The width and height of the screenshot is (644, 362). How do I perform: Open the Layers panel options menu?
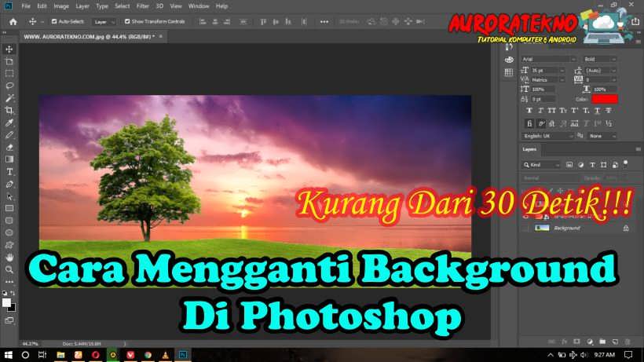click(638, 149)
